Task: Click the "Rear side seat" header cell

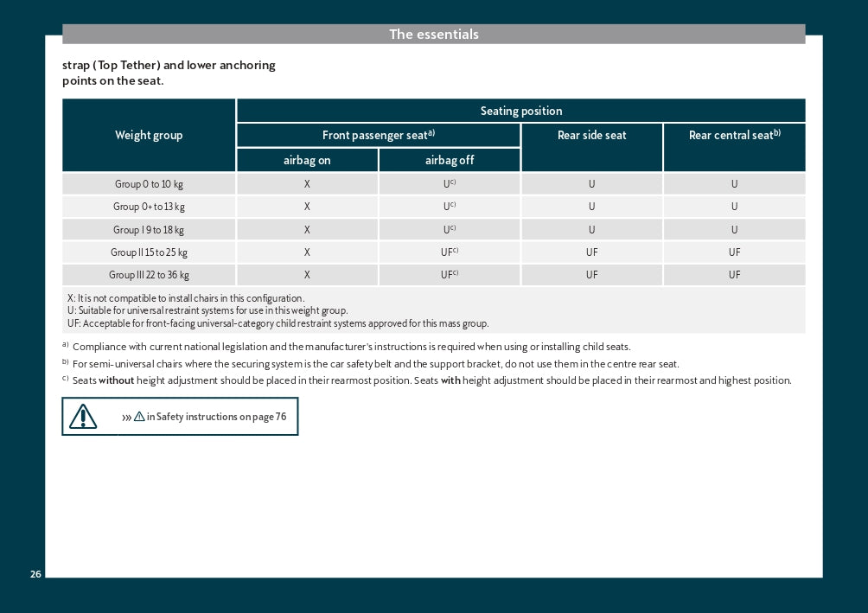Action: [x=591, y=136]
